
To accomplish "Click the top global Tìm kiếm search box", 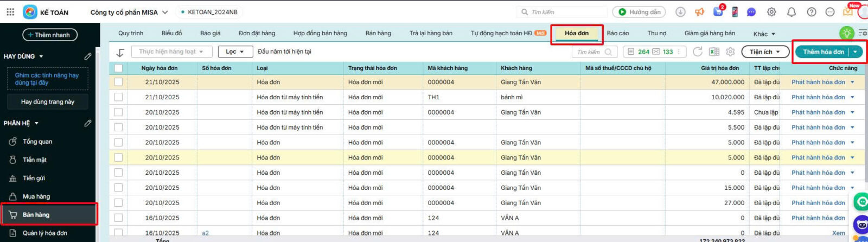I will (x=564, y=12).
